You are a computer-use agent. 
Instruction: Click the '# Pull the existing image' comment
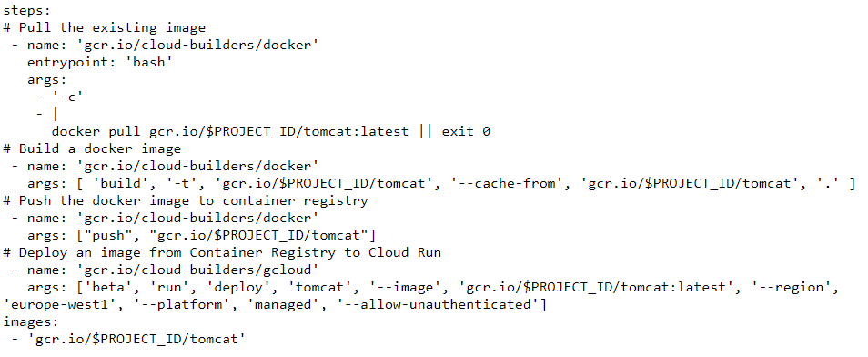coord(105,27)
